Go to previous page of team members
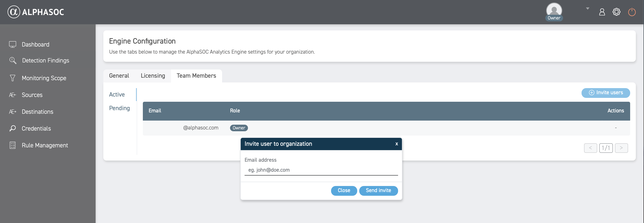Image resolution: width=644 pixels, height=223 pixels. 590,148
